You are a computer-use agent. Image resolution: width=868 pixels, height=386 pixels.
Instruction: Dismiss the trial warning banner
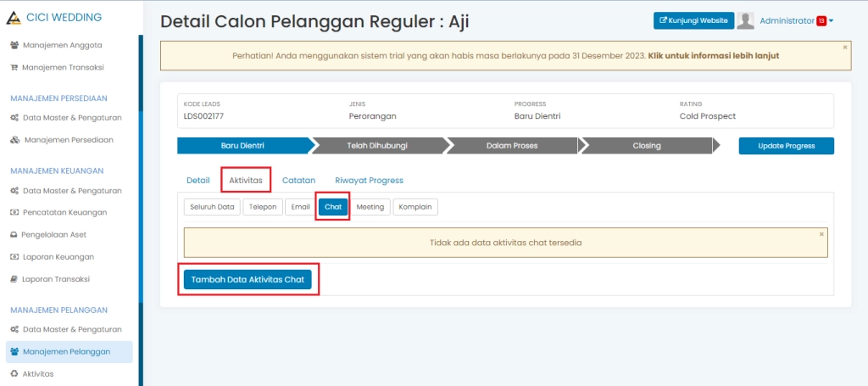[x=844, y=48]
